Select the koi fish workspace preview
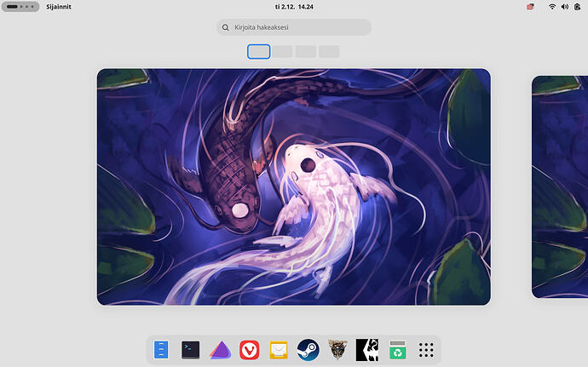 (x=294, y=186)
